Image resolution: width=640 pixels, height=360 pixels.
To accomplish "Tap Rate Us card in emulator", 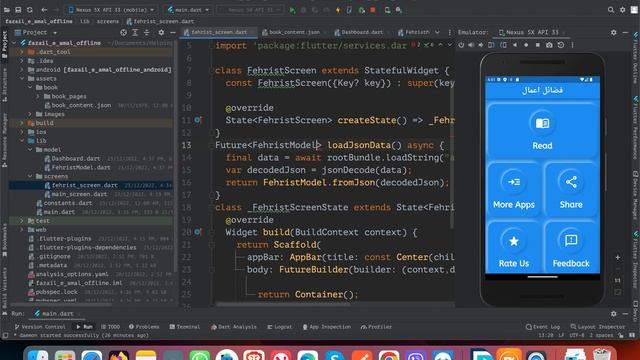I will coord(513,247).
